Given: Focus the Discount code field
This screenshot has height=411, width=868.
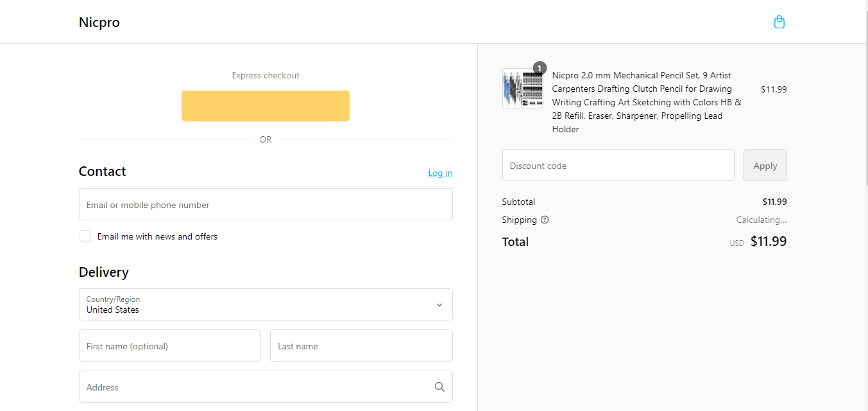Looking at the screenshot, I should point(618,165).
